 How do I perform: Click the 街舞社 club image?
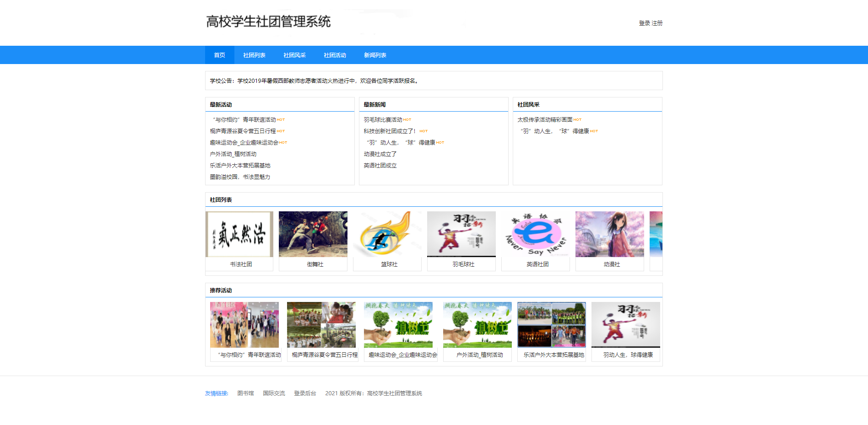pos(313,234)
